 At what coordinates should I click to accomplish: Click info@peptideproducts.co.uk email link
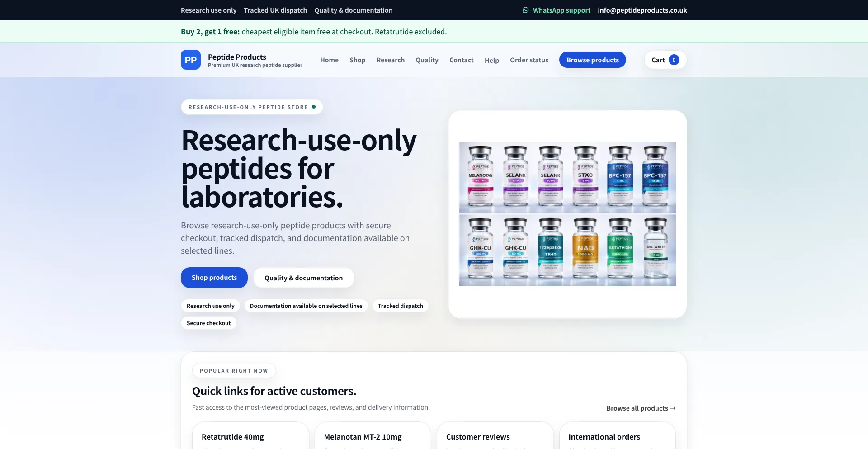642,10
